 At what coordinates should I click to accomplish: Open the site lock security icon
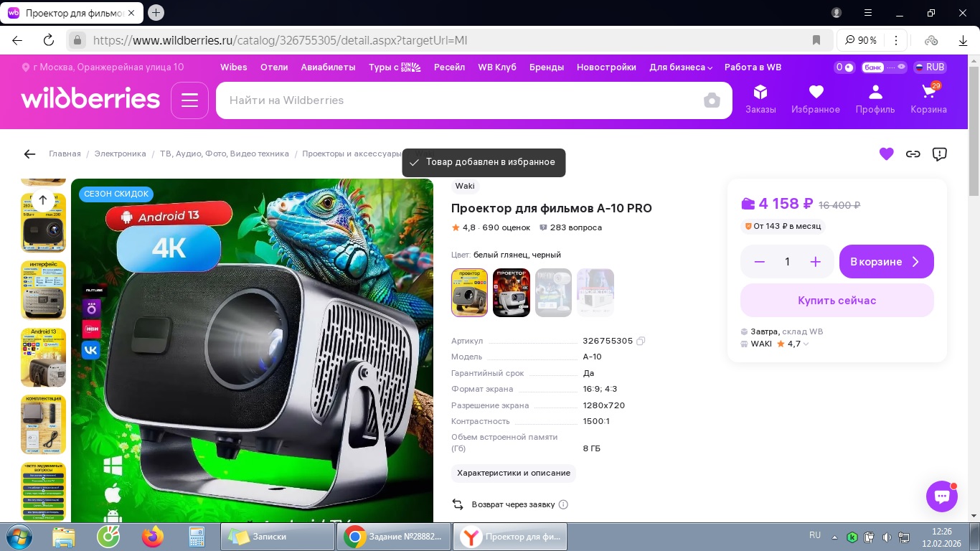click(77, 40)
